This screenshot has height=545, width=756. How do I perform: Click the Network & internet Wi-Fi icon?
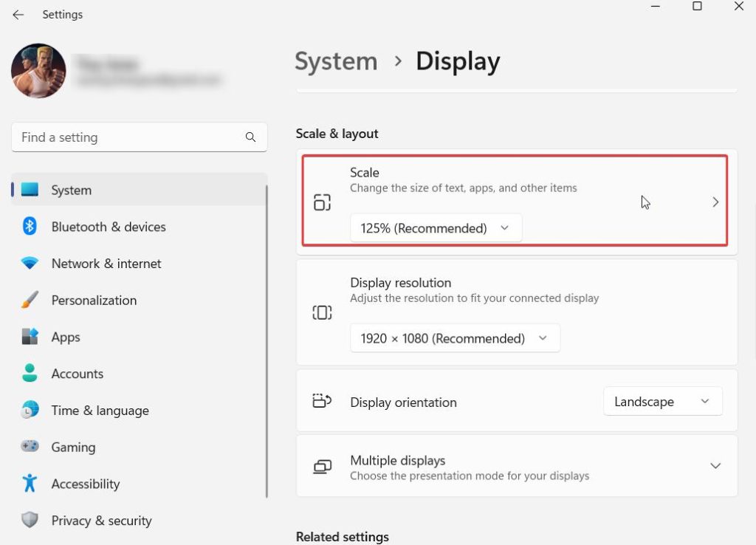click(30, 264)
